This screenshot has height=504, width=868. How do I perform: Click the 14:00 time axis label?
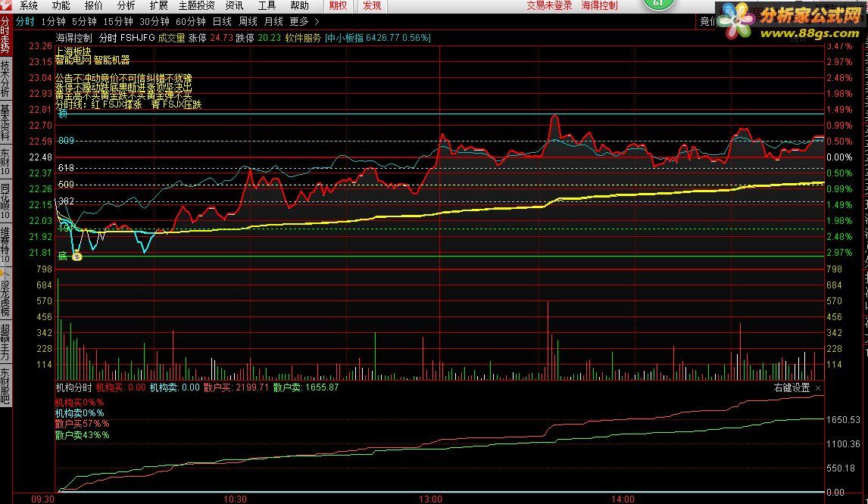click(x=622, y=499)
